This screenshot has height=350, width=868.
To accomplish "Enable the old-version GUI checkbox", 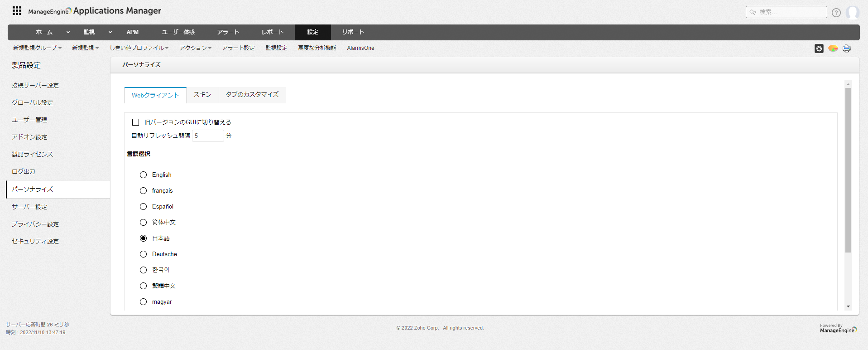I will coord(135,122).
